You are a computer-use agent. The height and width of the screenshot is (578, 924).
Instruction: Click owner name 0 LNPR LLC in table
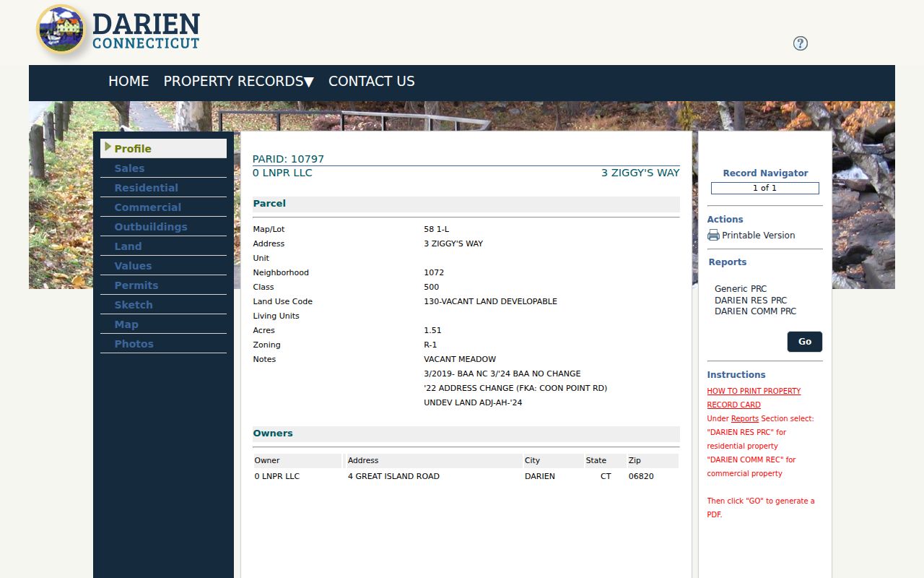coord(277,476)
